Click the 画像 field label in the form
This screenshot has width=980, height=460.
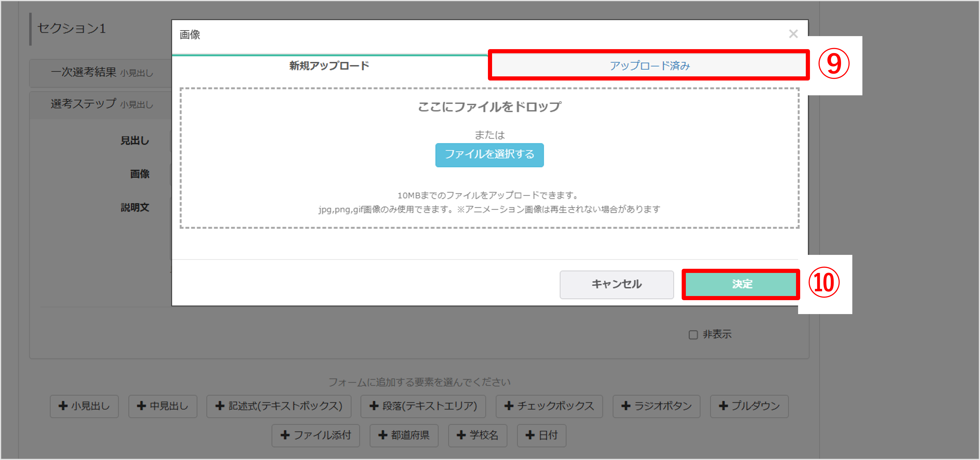coord(140,174)
